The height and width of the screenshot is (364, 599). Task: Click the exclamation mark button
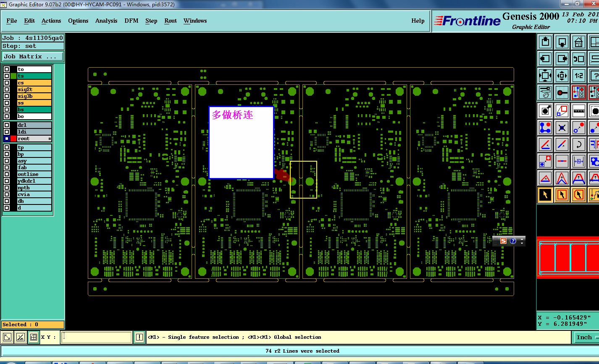(139, 337)
